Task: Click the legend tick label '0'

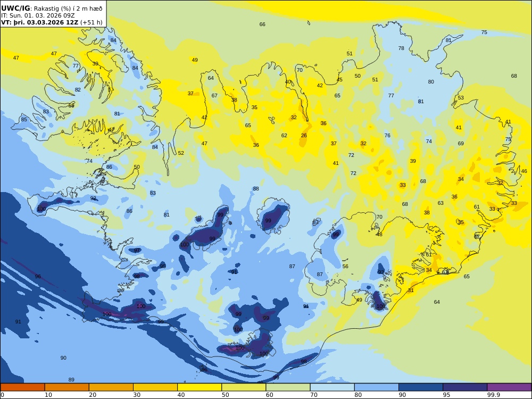Action: [2, 395]
